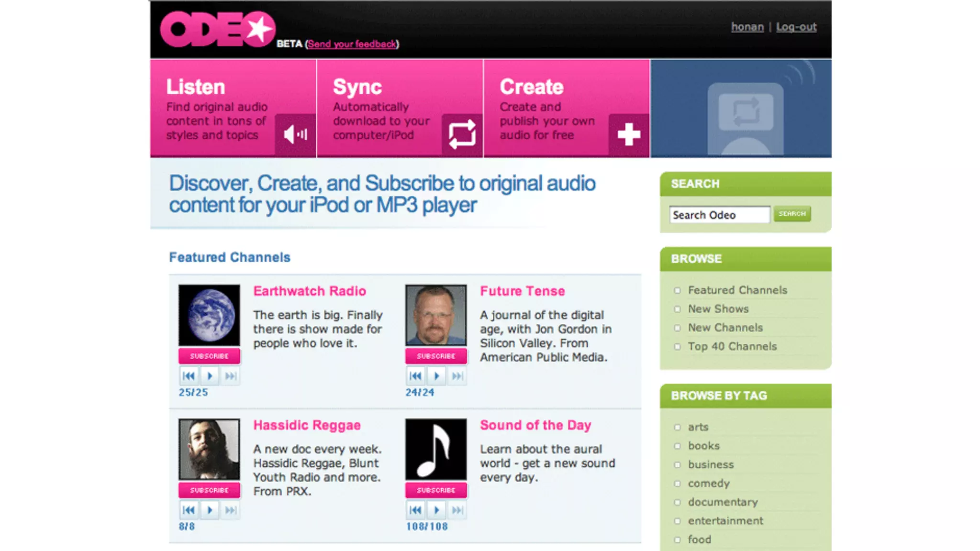
Task: Open the Future Tense channel thumbnail
Action: 436,315
